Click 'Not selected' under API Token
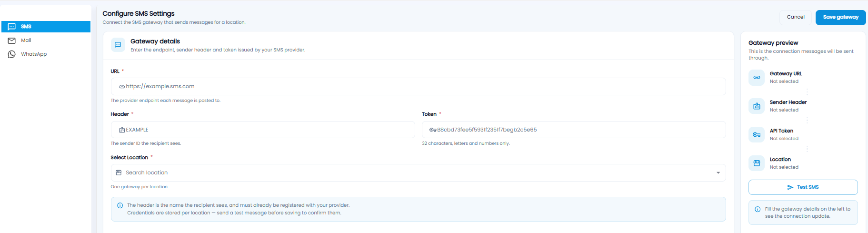The image size is (868, 233). click(x=784, y=139)
